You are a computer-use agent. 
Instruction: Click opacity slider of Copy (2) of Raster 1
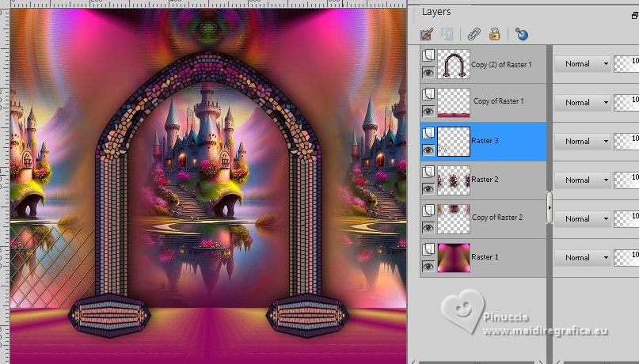tap(626, 64)
